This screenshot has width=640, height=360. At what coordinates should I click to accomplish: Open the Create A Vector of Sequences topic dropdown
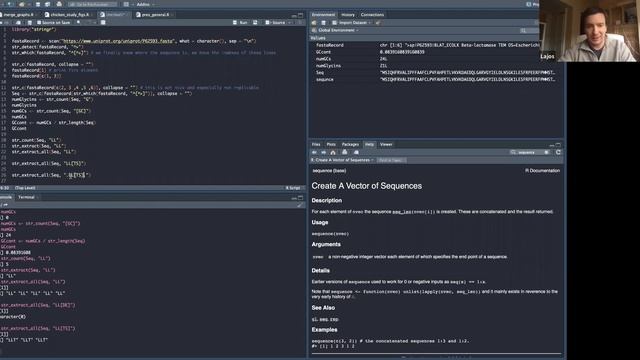342,160
